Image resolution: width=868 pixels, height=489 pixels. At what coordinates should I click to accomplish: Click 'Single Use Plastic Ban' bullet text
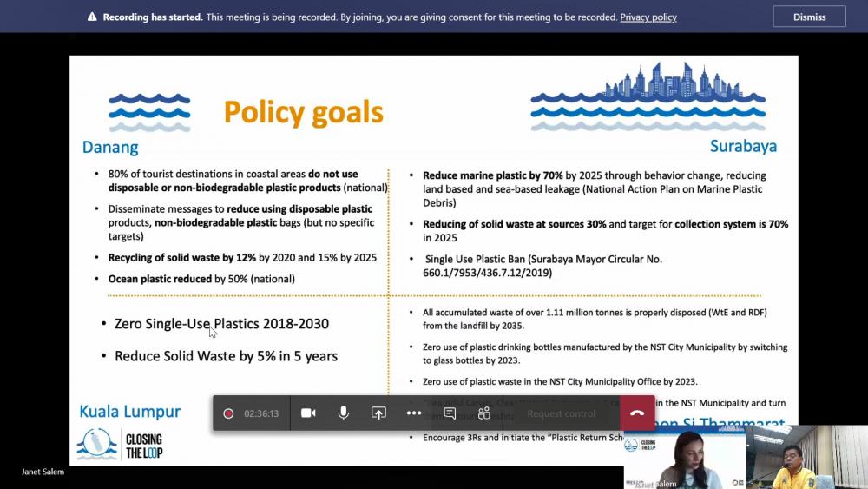pyautogui.click(x=542, y=266)
